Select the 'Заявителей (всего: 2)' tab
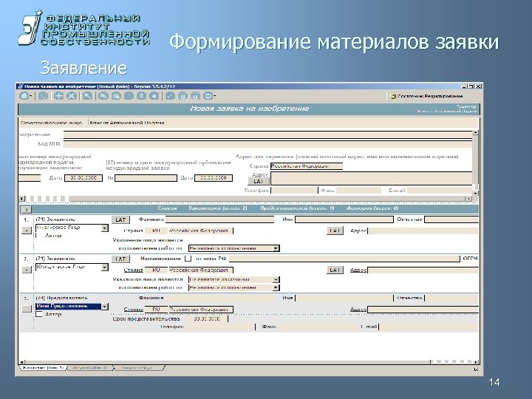This screenshot has height=399, width=532. [218, 208]
